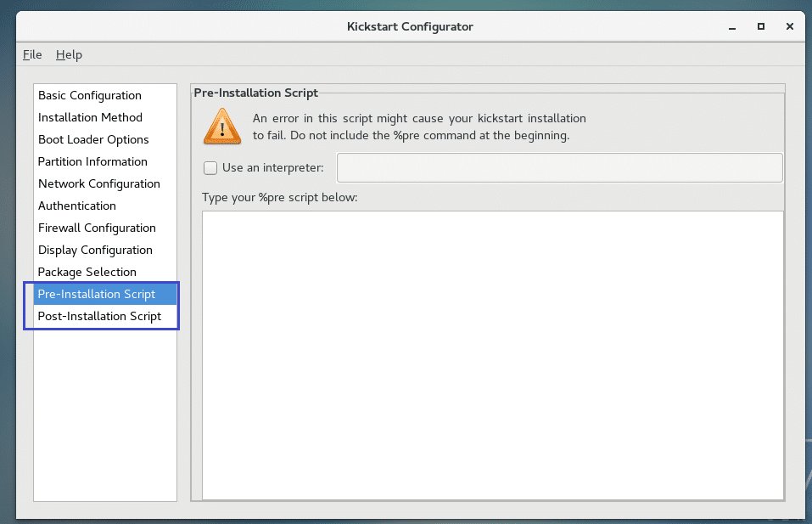
Task: Go to the Installation Method section
Action: (x=90, y=117)
